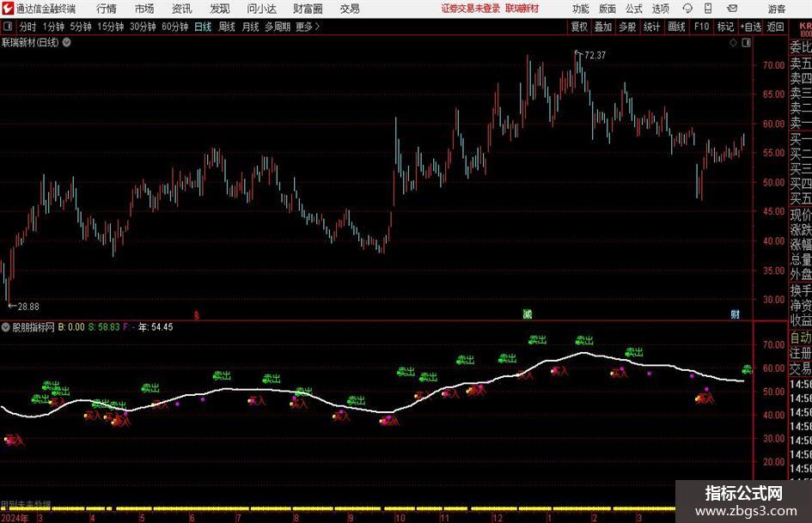Toggle the side panel icon at chart top-right
The width and height of the screenshot is (812, 523).
[746, 43]
